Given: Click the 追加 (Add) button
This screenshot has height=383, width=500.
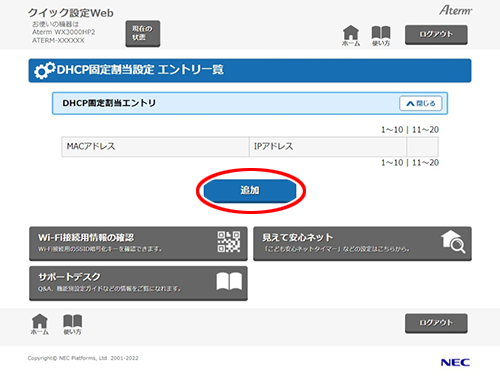Looking at the screenshot, I should pos(250,191).
